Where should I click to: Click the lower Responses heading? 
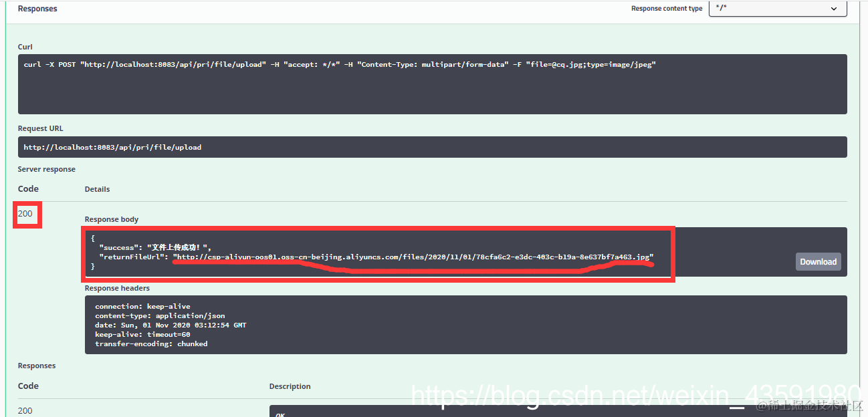click(x=37, y=366)
